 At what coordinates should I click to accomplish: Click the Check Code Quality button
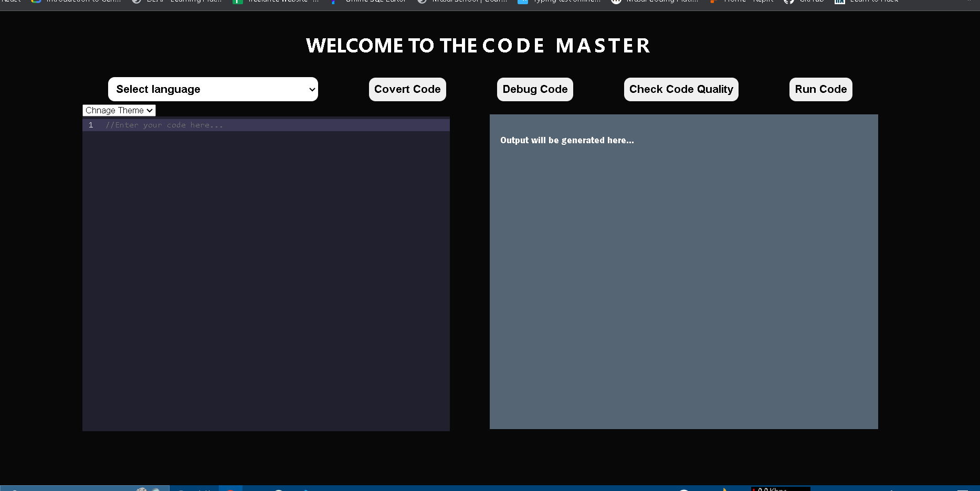tap(681, 89)
